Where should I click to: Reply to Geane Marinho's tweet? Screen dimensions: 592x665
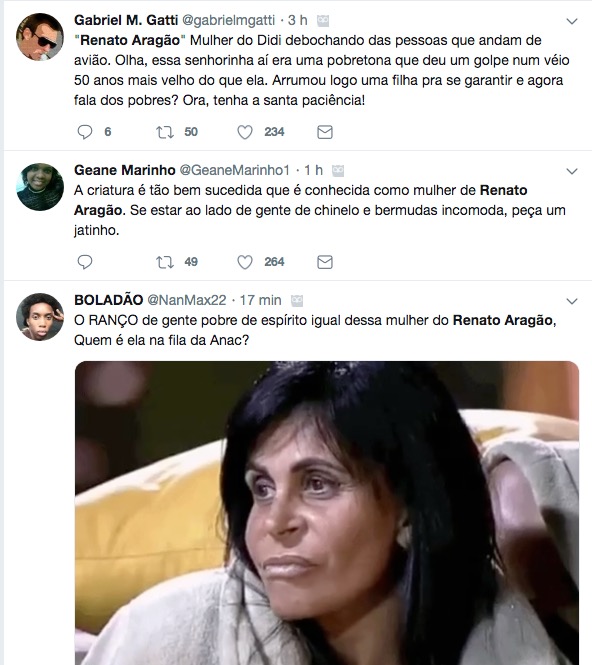tap(85, 262)
